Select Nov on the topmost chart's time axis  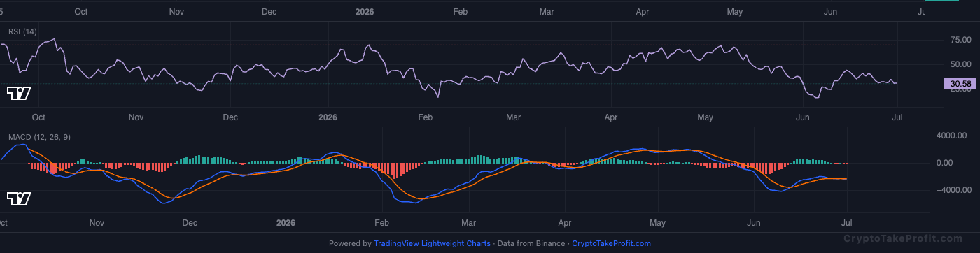click(x=177, y=12)
